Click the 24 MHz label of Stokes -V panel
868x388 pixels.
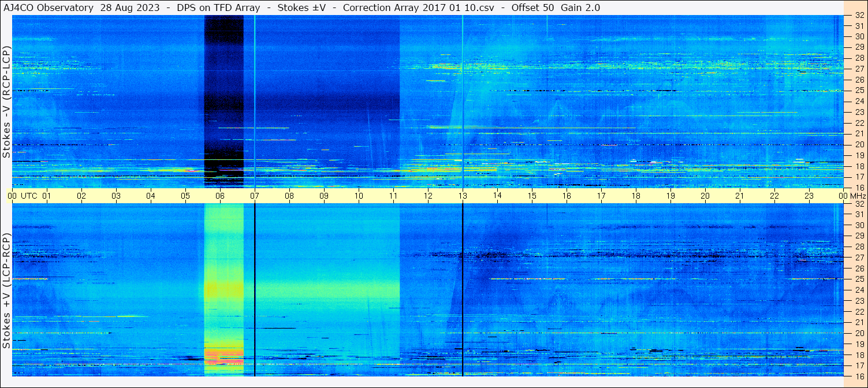pyautogui.click(x=859, y=101)
